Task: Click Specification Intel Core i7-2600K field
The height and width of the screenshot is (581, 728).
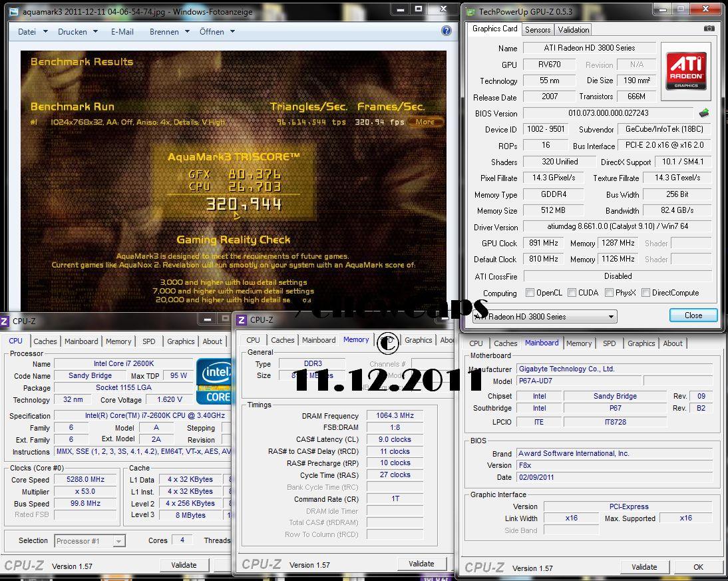Action: pos(142,415)
